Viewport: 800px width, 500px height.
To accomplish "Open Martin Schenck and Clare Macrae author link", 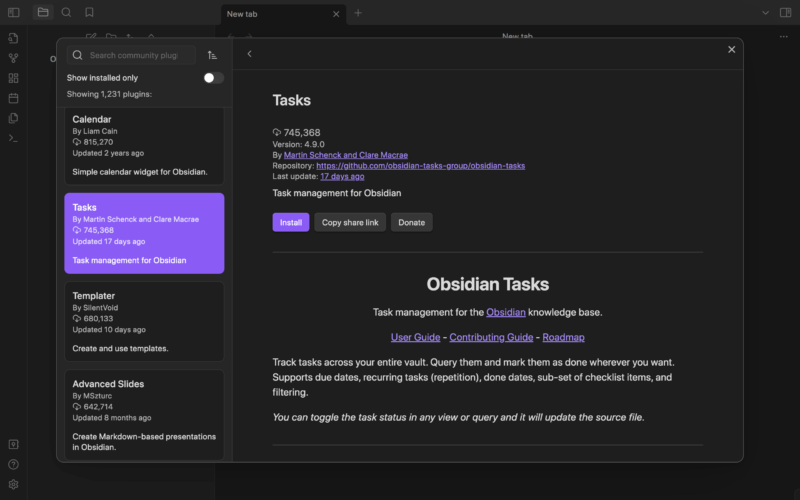I will [x=346, y=155].
